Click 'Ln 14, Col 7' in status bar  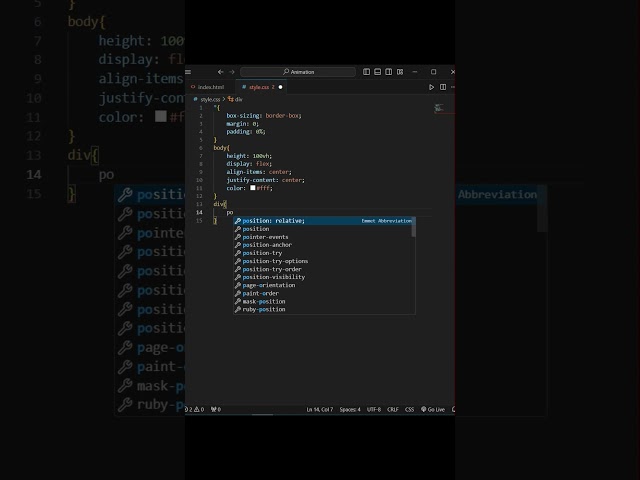(x=320, y=409)
